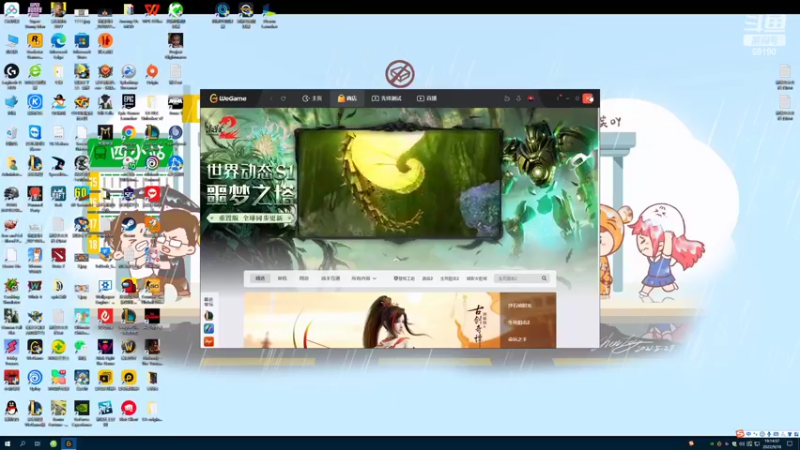The height and width of the screenshot is (450, 800).
Task: Click the thumbs-up icon in WeGame header
Action: pos(507,98)
